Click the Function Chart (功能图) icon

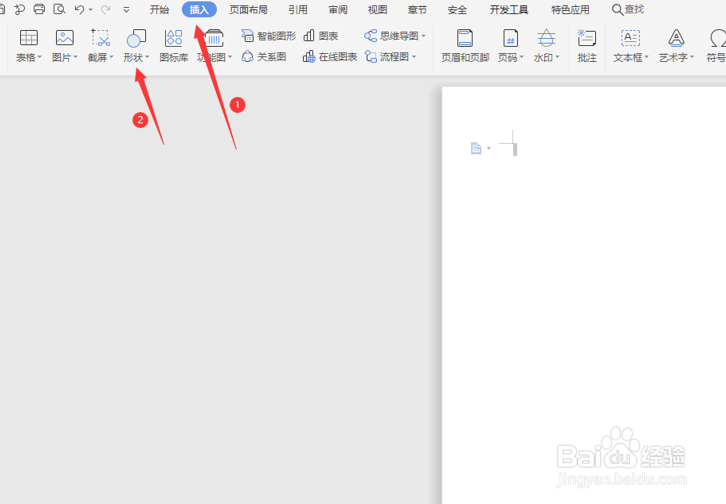(x=214, y=38)
